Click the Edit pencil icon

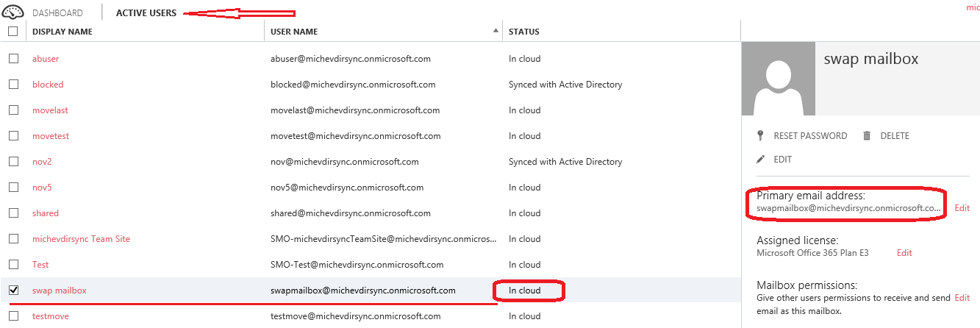[x=761, y=160]
